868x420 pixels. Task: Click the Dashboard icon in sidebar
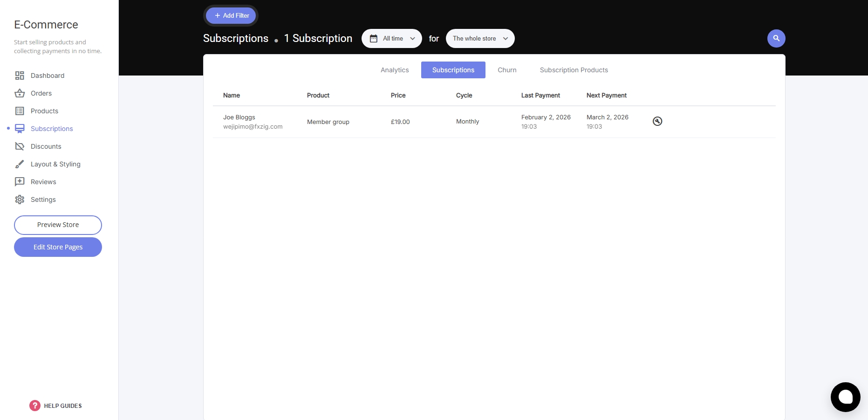click(x=20, y=76)
